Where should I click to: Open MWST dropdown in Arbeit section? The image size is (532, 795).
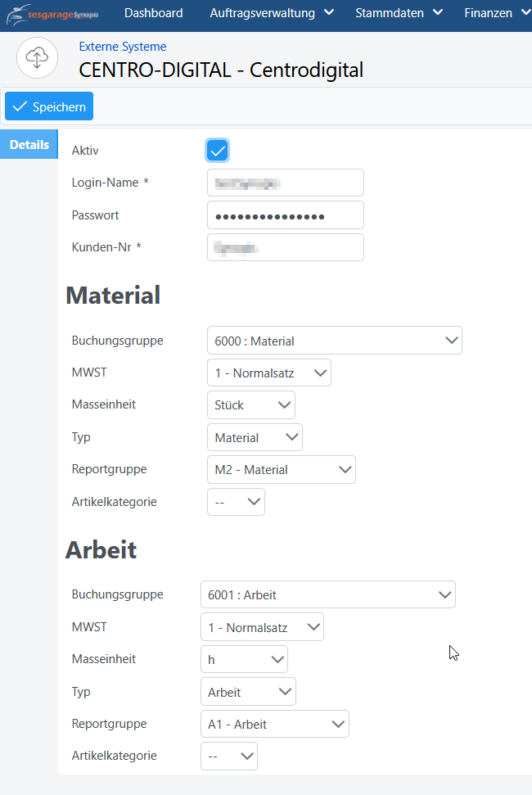262,627
